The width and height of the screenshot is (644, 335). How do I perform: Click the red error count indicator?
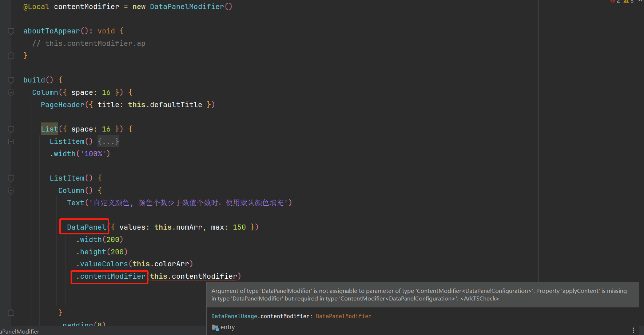(x=615, y=1)
